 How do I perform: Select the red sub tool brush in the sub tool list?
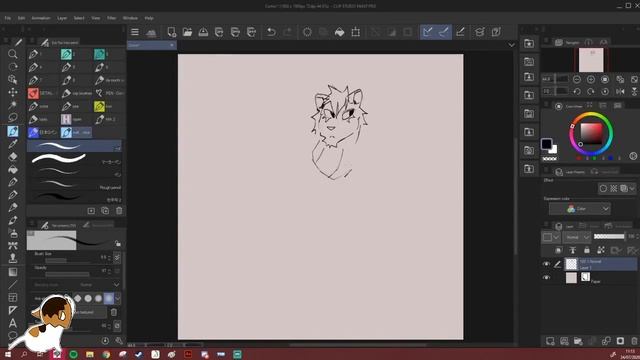point(33,93)
